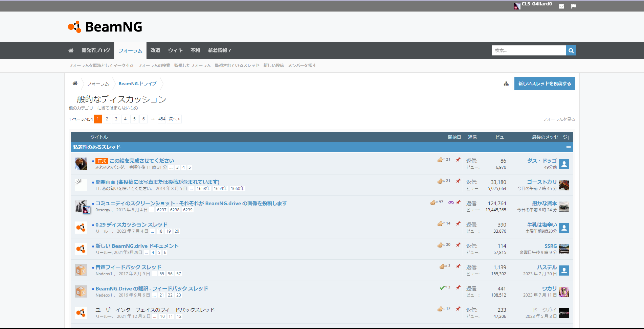644x329 pixels.
Task: Open the 改造 nav tab
Action: pos(155,50)
